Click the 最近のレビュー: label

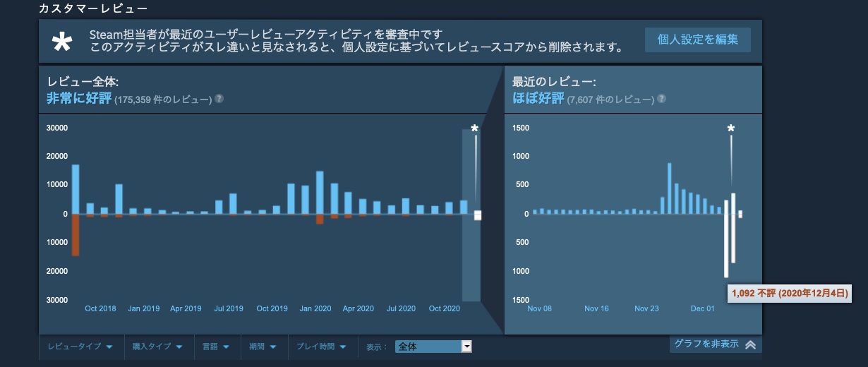555,82
